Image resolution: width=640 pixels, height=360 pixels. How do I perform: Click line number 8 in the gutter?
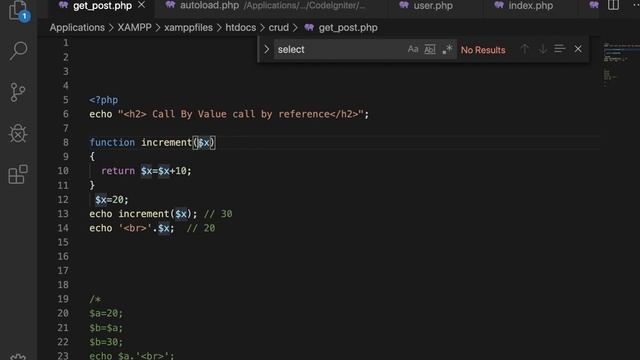(x=66, y=142)
